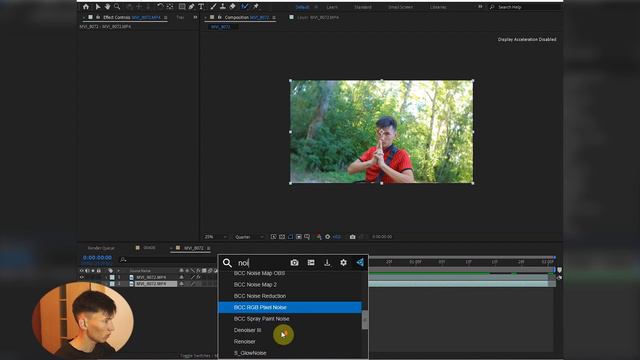Click the video eye column header in timeline
The image size is (640, 360).
[82, 271]
